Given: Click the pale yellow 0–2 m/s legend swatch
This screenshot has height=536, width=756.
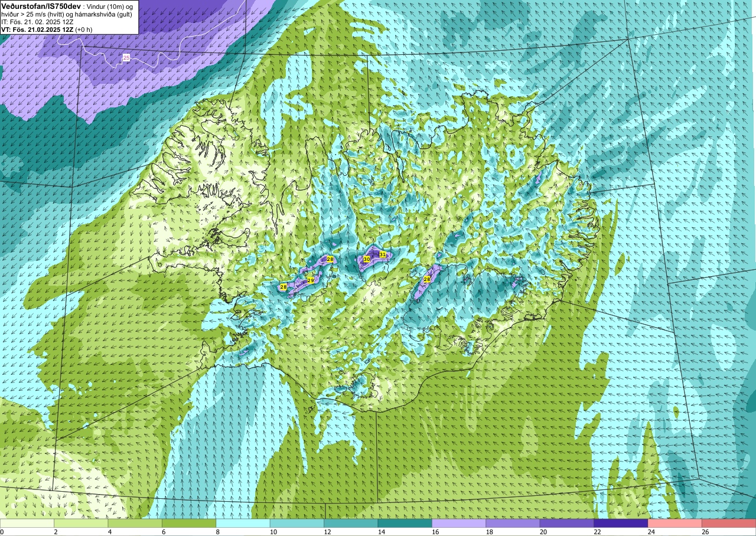Looking at the screenshot, I should [x=27, y=523].
